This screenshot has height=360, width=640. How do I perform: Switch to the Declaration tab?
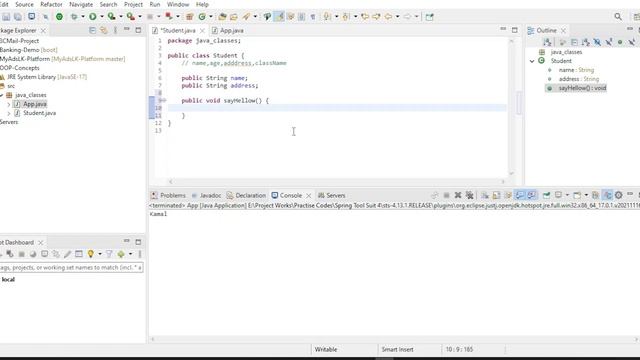(246, 195)
